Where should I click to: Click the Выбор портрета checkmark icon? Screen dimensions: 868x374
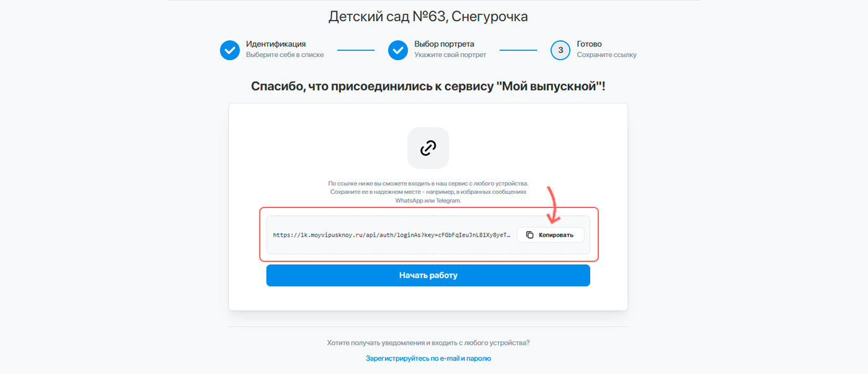click(x=398, y=50)
